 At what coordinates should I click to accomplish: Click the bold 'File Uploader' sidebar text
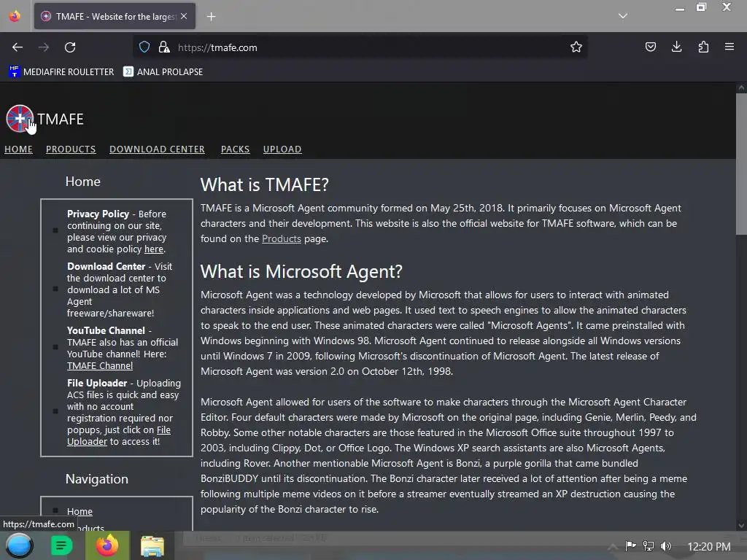point(97,383)
